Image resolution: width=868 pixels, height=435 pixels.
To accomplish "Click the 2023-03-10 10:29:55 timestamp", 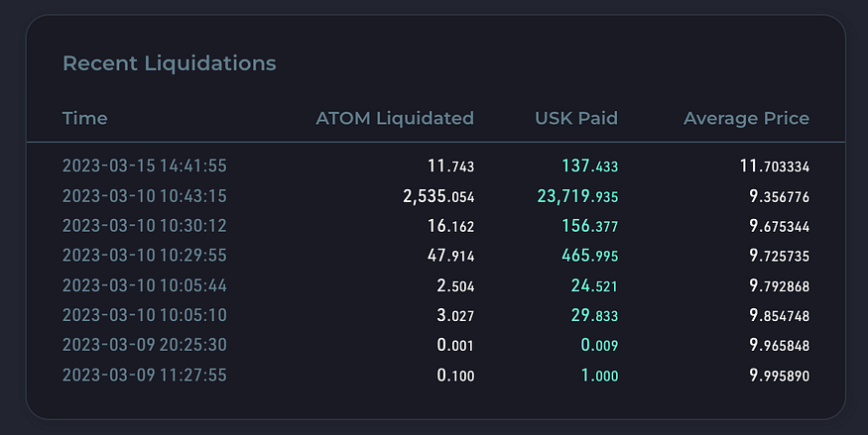I will pos(145,256).
